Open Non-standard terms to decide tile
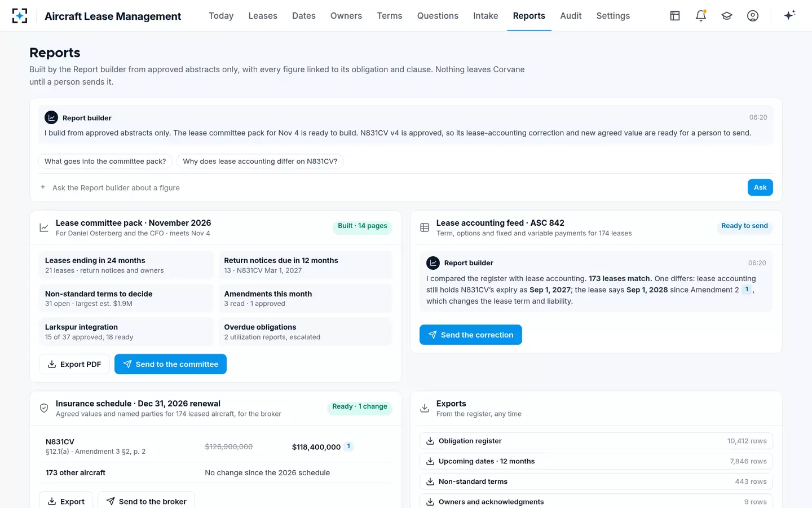Screen dimensions: 812x508 tap(126, 299)
